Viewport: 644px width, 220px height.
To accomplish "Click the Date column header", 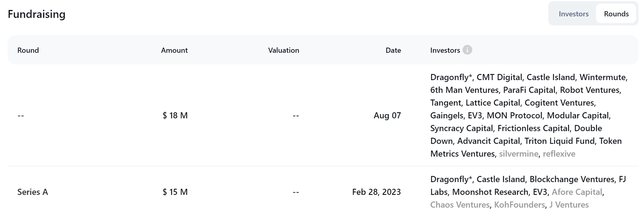I will click(x=393, y=50).
